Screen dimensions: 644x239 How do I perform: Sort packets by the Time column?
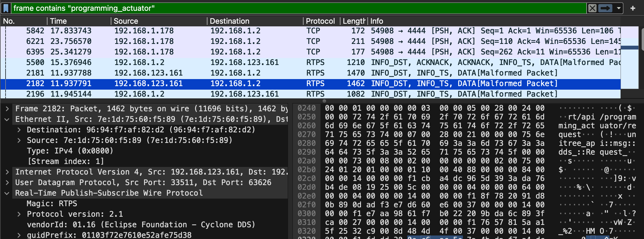[x=59, y=21]
